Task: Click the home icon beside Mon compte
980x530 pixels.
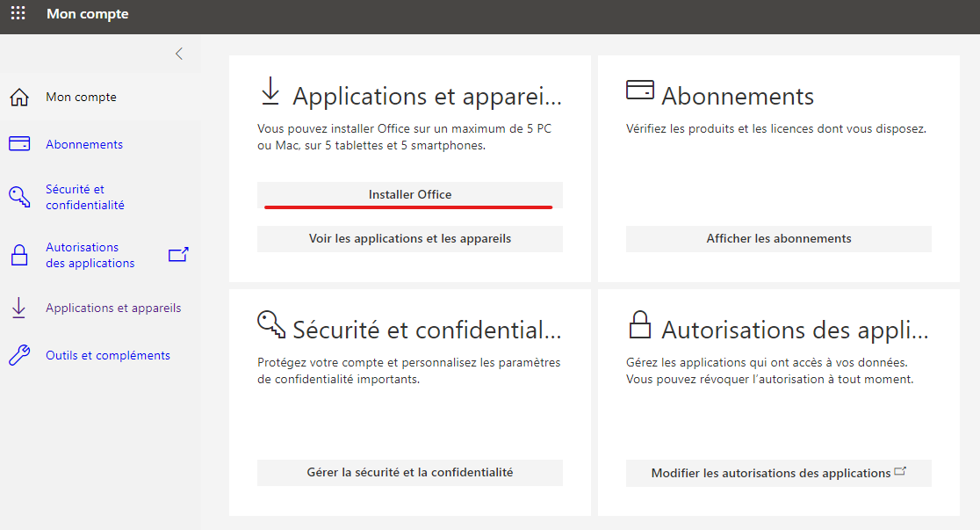Action: click(x=19, y=97)
